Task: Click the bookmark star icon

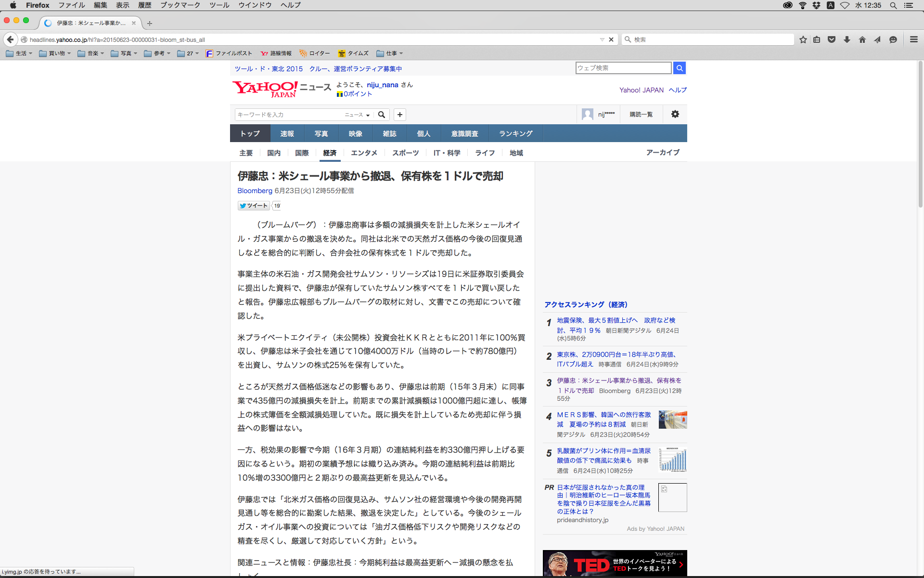Action: pyautogui.click(x=803, y=39)
